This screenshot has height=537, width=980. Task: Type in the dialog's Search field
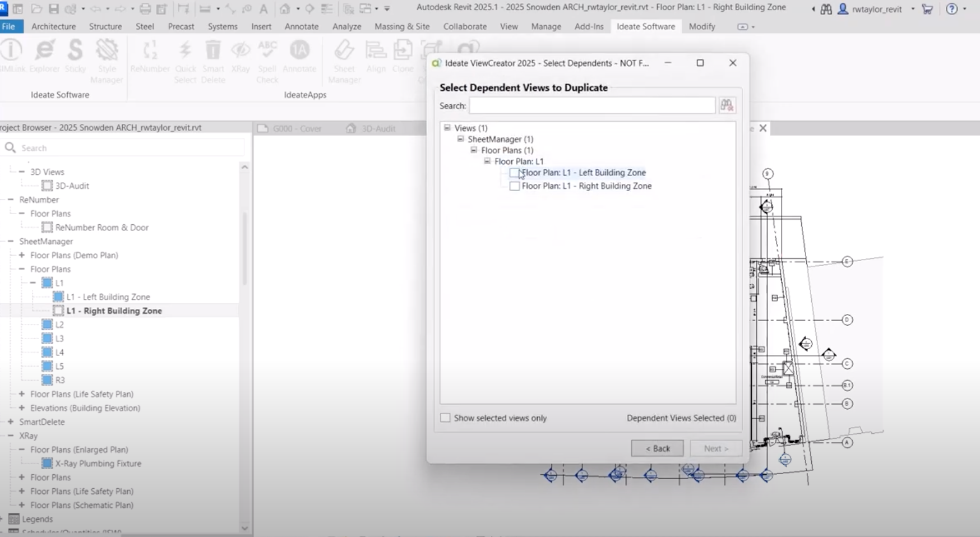[x=591, y=105]
